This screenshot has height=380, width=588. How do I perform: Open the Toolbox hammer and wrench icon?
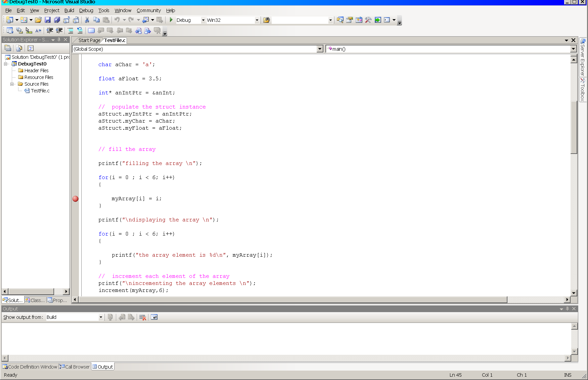pos(368,20)
